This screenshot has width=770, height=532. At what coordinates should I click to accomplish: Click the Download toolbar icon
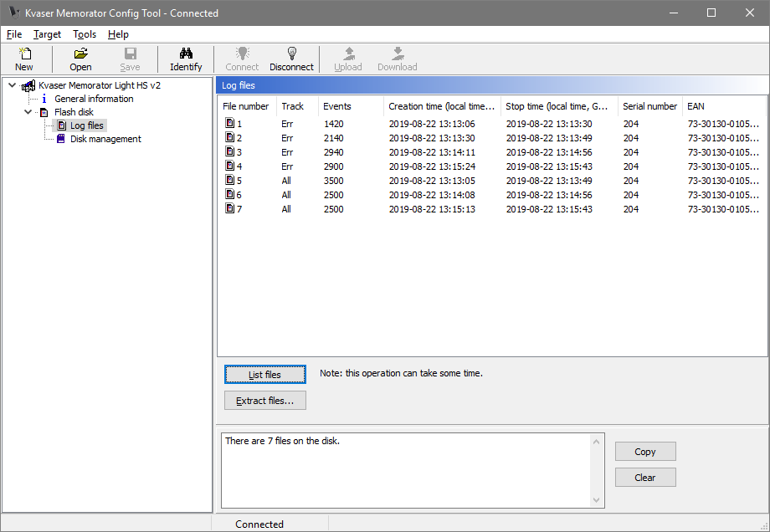tap(398, 53)
